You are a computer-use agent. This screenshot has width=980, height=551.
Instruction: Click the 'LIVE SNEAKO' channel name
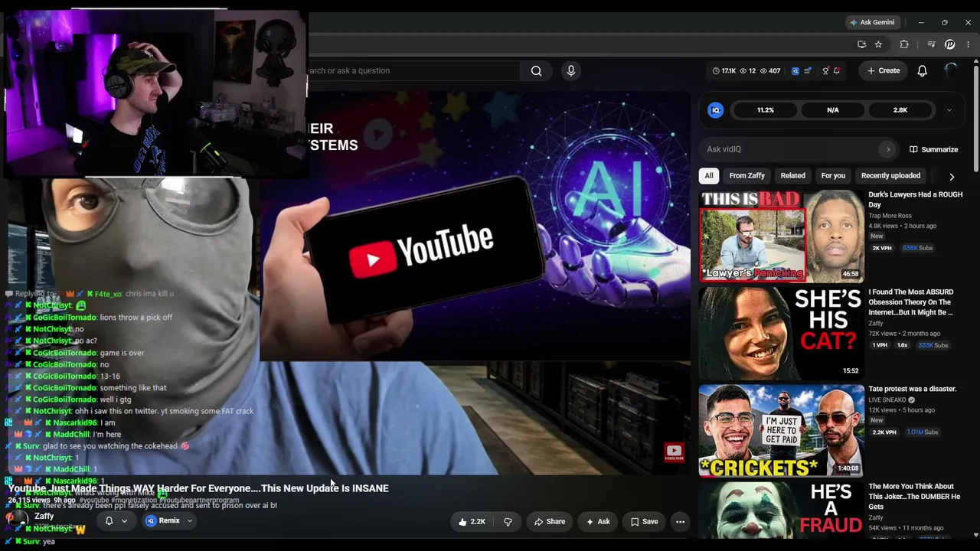click(887, 399)
